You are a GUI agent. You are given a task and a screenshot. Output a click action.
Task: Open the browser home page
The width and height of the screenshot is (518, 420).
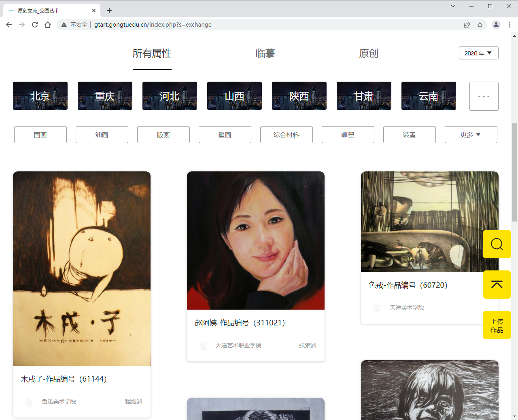[x=48, y=25]
